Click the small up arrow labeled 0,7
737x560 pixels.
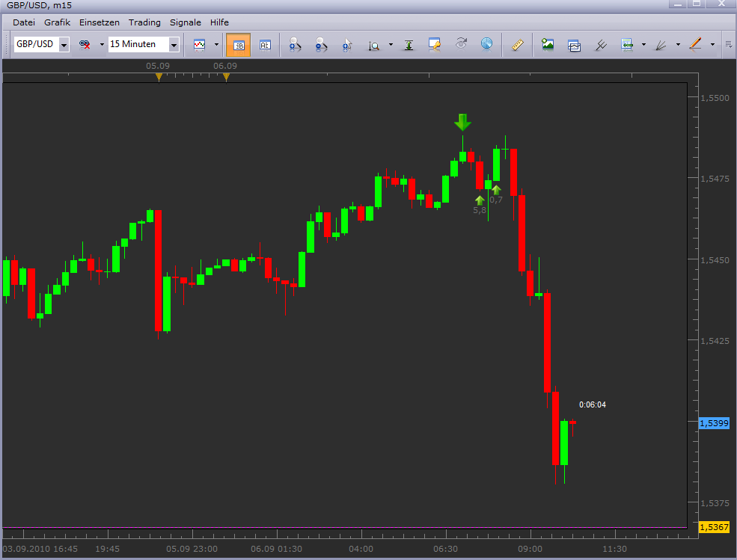(496, 190)
